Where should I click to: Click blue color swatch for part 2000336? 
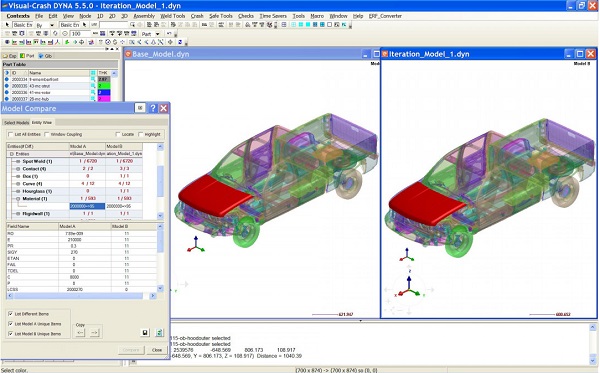[104, 92]
